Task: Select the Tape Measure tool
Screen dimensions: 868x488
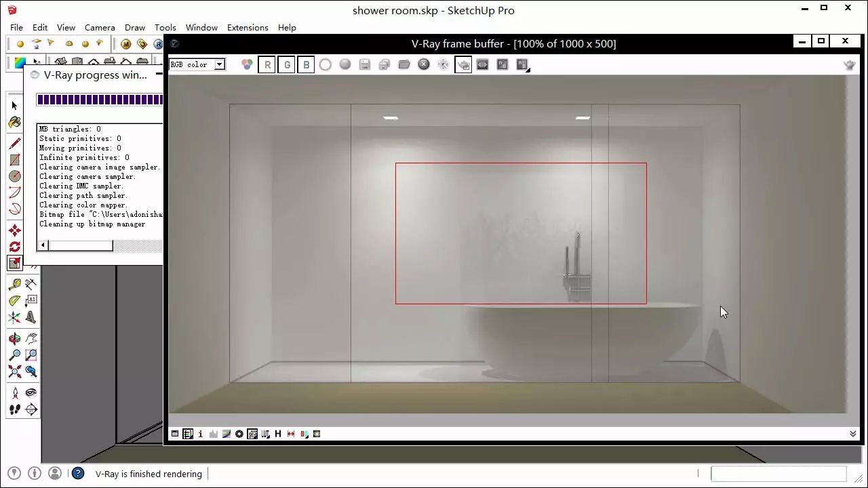Action: click(x=15, y=285)
